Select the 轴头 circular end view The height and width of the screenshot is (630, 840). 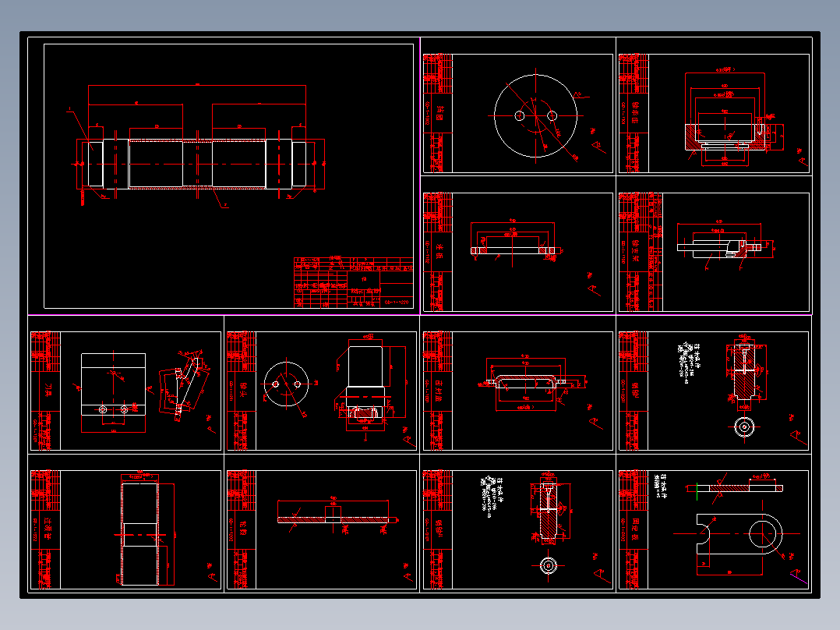click(286, 384)
